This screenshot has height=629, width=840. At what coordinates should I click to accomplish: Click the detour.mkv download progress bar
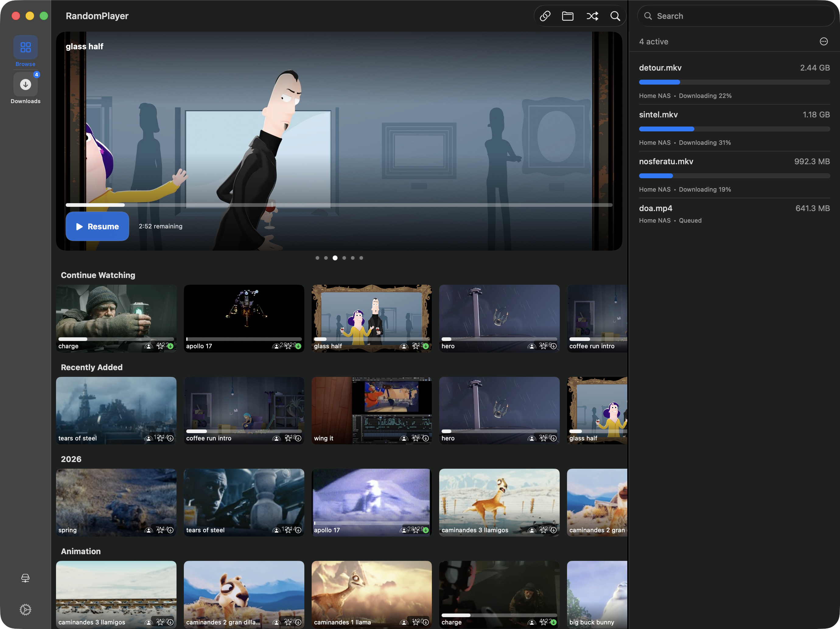(734, 82)
